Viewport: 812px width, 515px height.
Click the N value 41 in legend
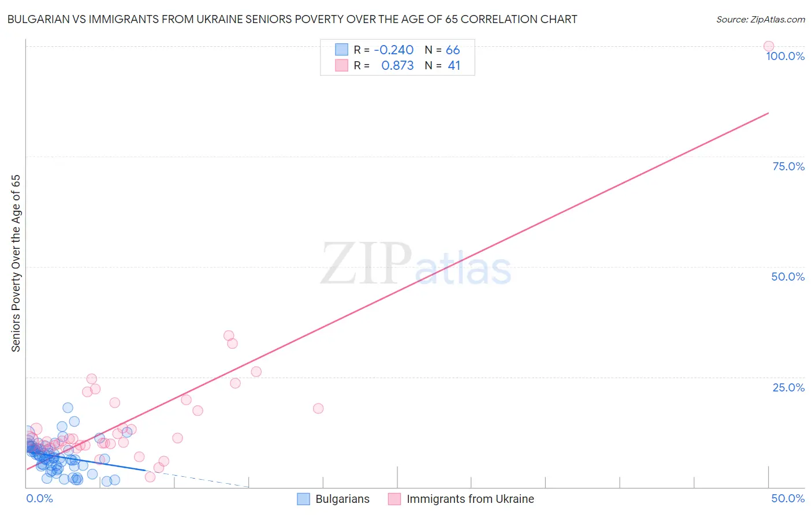click(454, 66)
